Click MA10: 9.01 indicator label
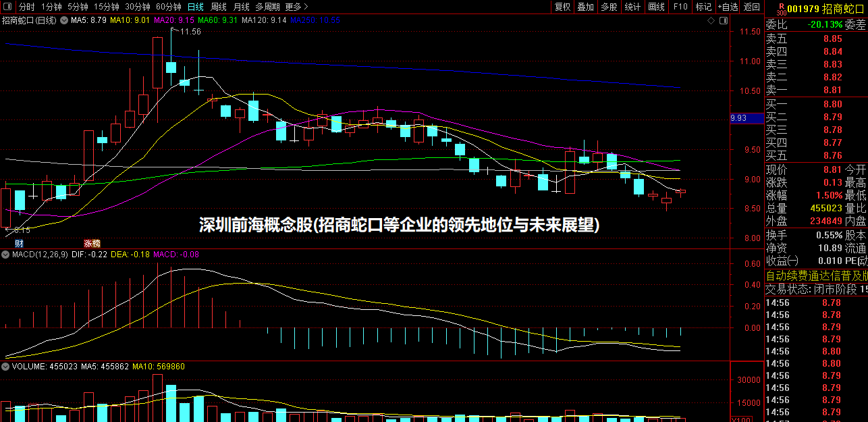The height and width of the screenshot is (422, 868). [130, 20]
